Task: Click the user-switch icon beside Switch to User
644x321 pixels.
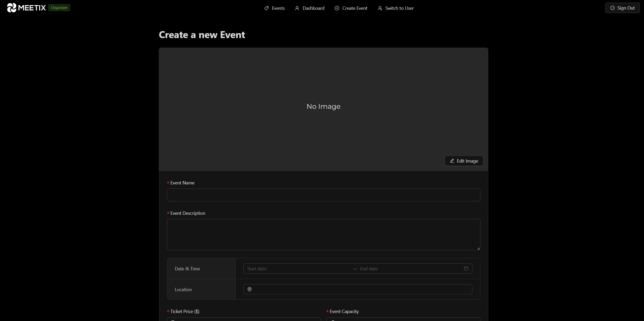Action: point(380,8)
